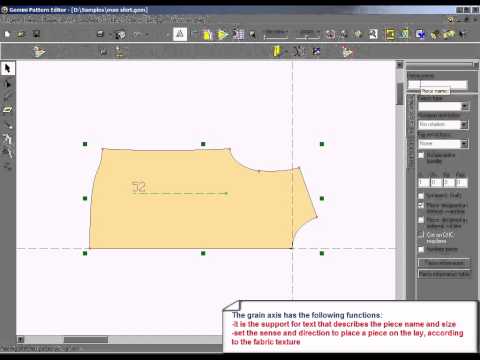The width and height of the screenshot is (480, 360).
Task: Click the yellow piece icon in the second toolbar row
Action: 277,51
